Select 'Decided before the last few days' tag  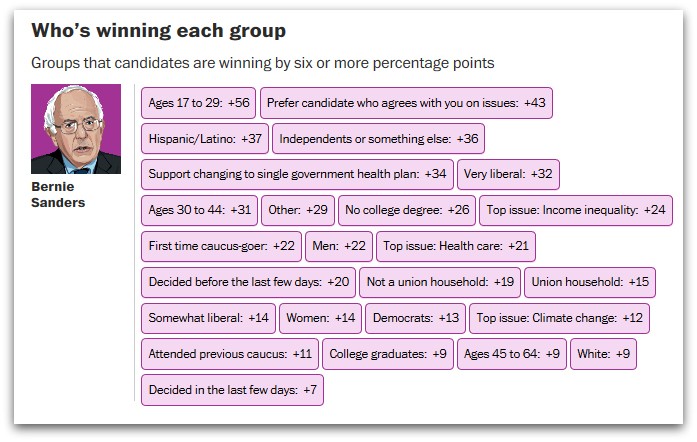click(x=248, y=282)
